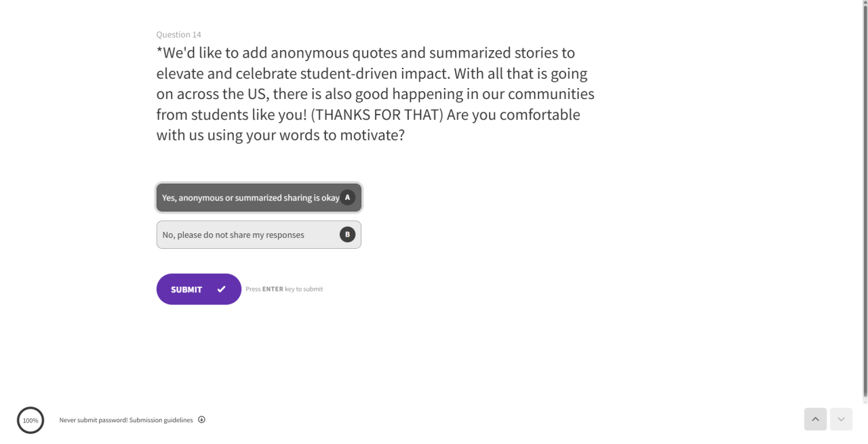The image size is (868, 444).
Task: Click the checkmark icon inside Submit
Action: coord(221,289)
